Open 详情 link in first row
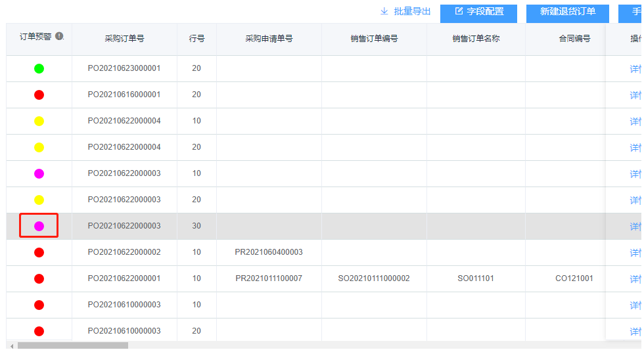The width and height of the screenshot is (644, 352). click(x=635, y=69)
